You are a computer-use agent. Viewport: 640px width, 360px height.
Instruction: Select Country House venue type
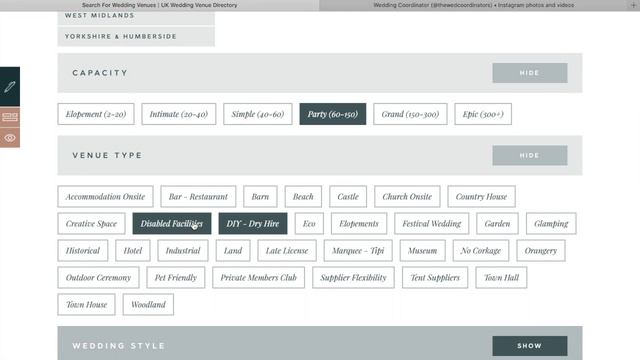pos(482,197)
